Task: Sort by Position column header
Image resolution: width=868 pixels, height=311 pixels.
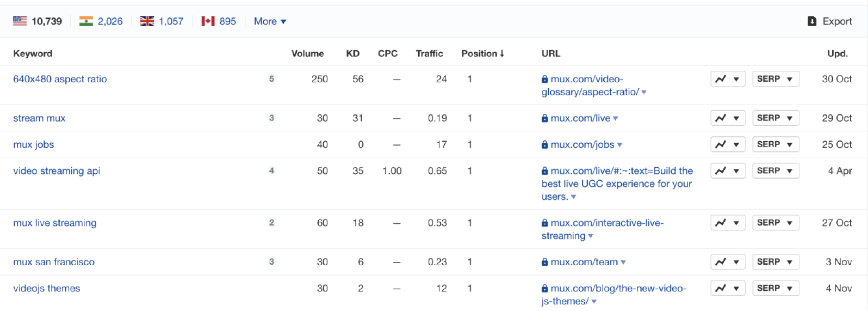Action: (483, 53)
